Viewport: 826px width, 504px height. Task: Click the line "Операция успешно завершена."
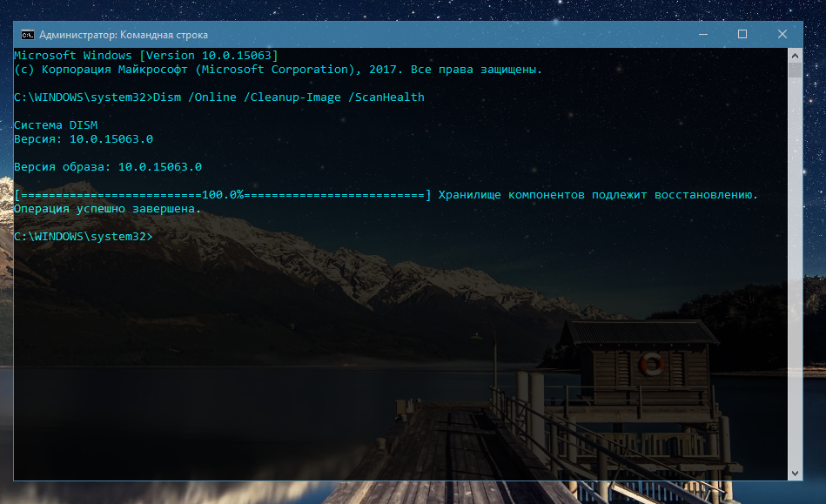point(107,209)
